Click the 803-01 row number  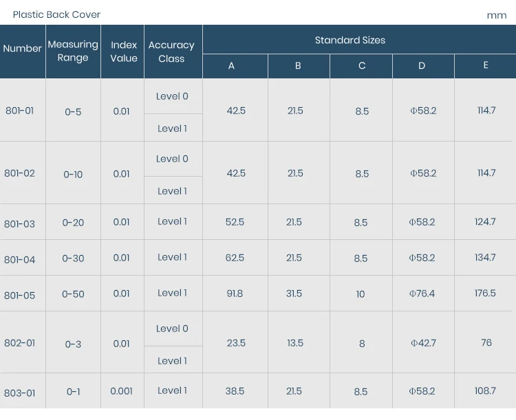tap(19, 393)
